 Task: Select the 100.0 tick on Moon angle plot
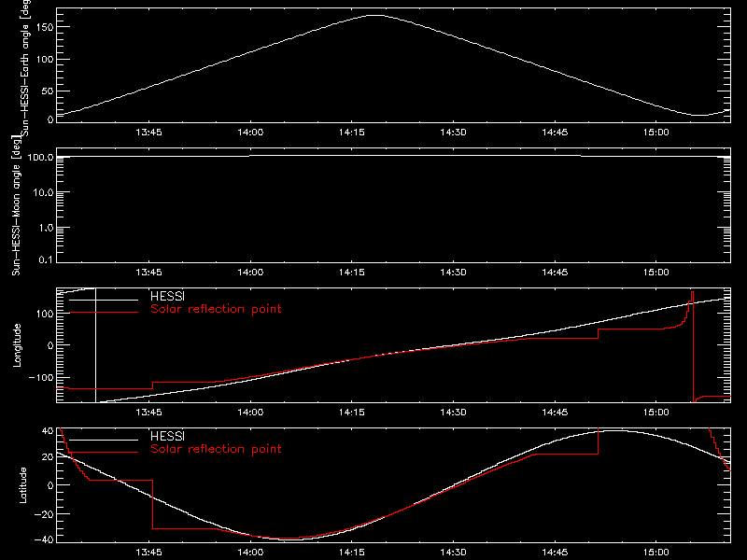pyautogui.click(x=40, y=157)
